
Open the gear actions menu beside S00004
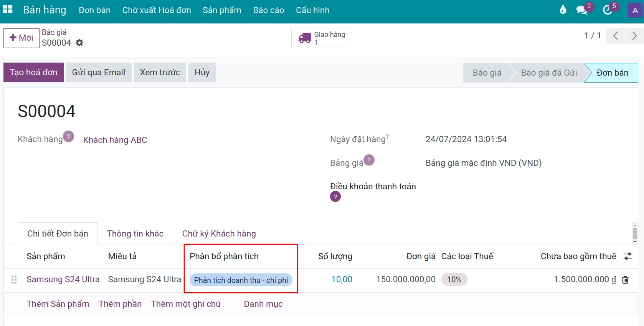point(79,43)
